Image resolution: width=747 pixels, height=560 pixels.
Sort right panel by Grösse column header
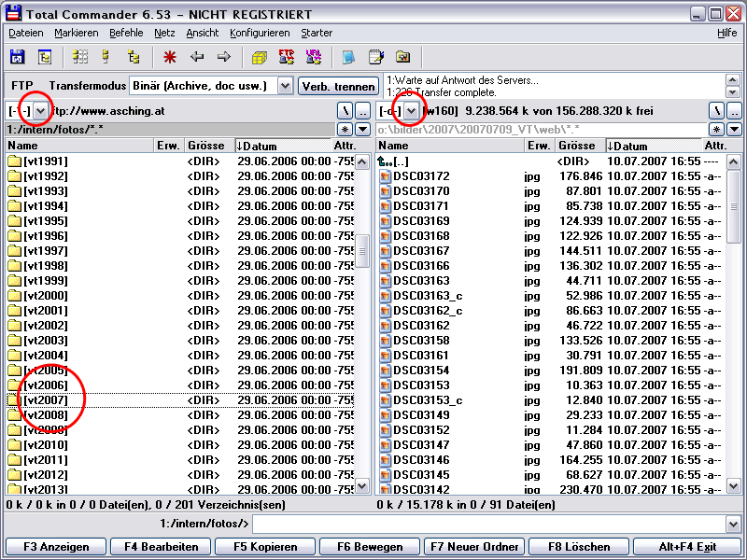[580, 146]
